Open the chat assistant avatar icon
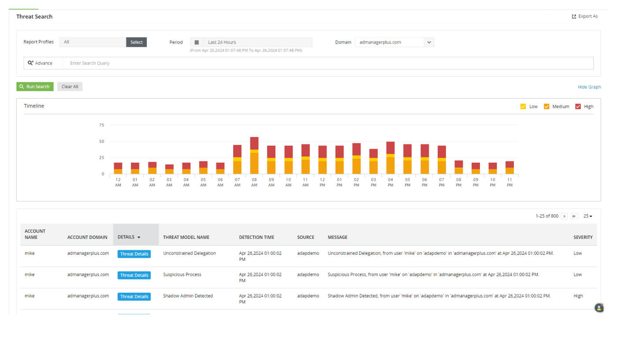Image resolution: width=617 pixels, height=364 pixels. tap(599, 308)
